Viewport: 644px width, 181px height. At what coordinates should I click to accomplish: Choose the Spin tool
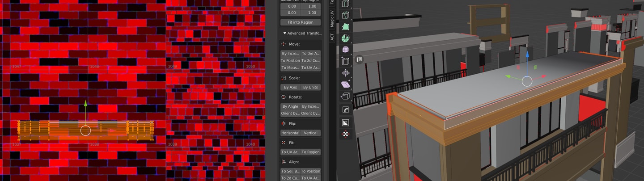click(x=345, y=38)
